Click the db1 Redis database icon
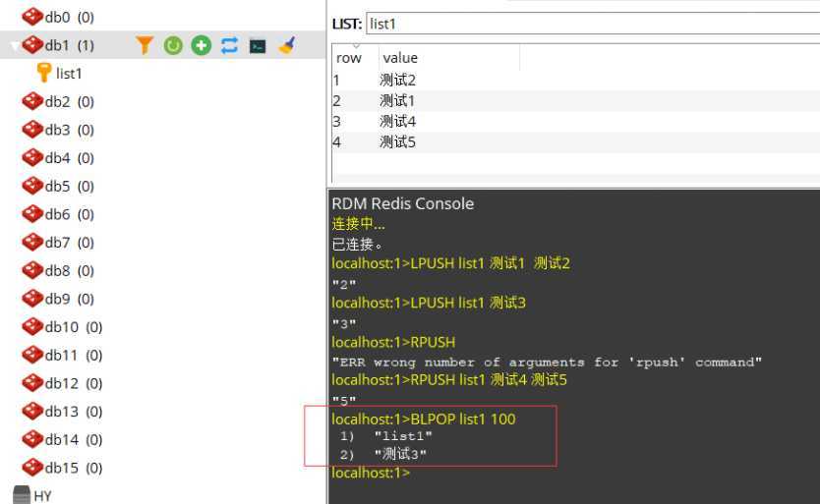The height and width of the screenshot is (504, 820). point(32,45)
